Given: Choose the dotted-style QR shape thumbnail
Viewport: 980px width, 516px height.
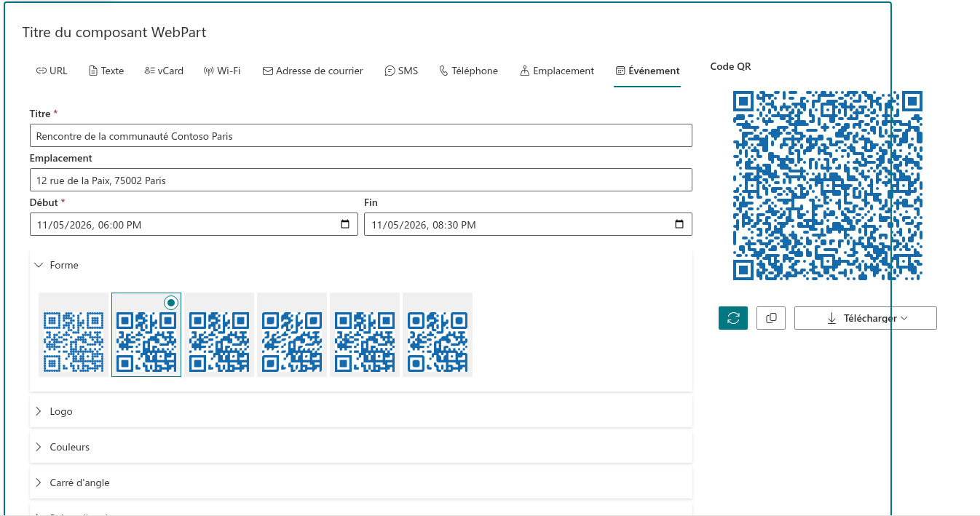Looking at the screenshot, I should click(x=74, y=335).
